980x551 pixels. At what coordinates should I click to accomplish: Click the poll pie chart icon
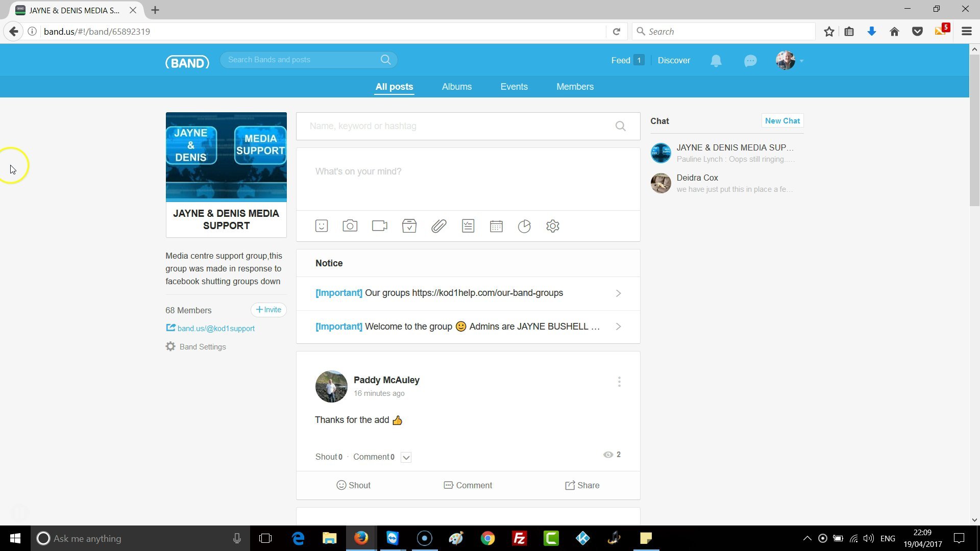pos(524,226)
